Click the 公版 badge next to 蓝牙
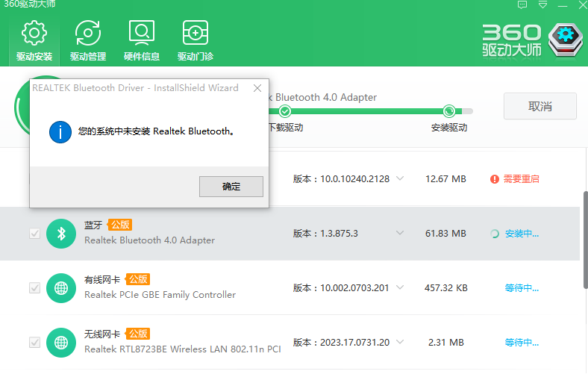Screen dimensions: 588x380 [120, 225]
